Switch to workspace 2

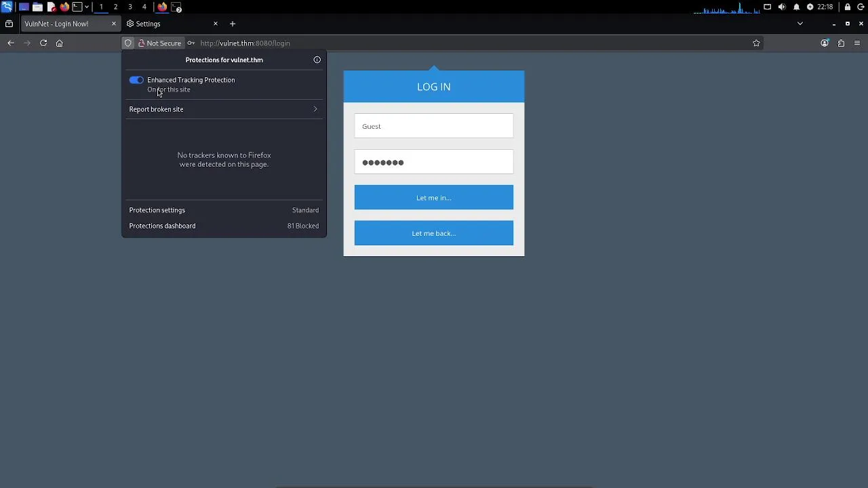click(x=115, y=7)
